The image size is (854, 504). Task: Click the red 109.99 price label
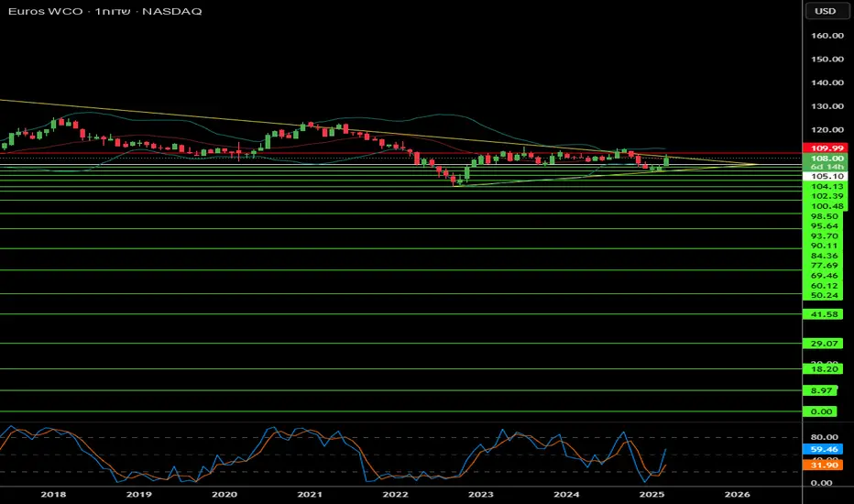[827, 148]
